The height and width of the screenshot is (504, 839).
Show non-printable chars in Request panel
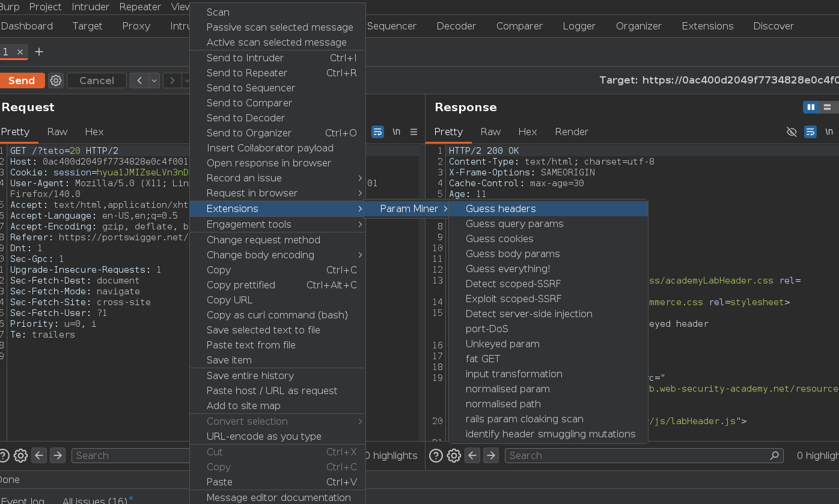396,132
